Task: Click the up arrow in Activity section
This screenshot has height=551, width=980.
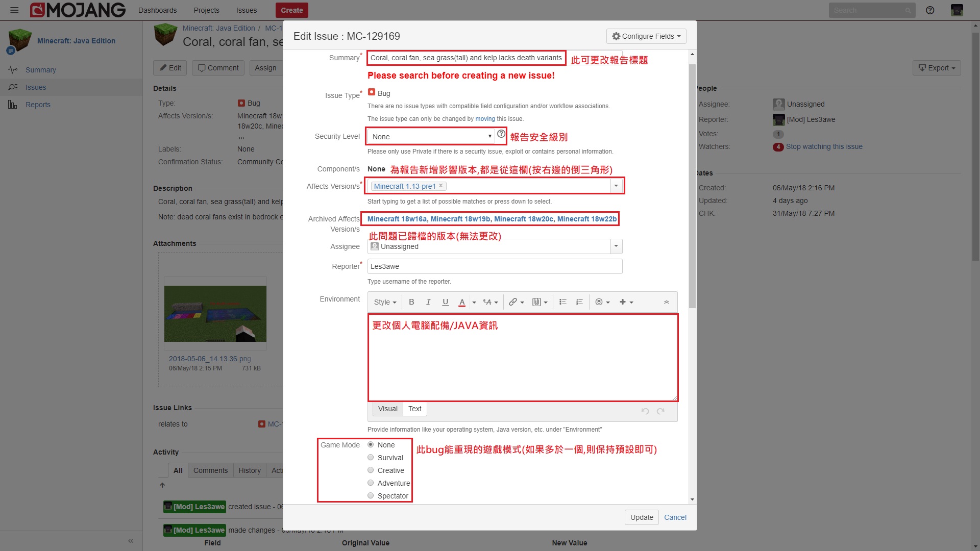Action: pyautogui.click(x=162, y=485)
